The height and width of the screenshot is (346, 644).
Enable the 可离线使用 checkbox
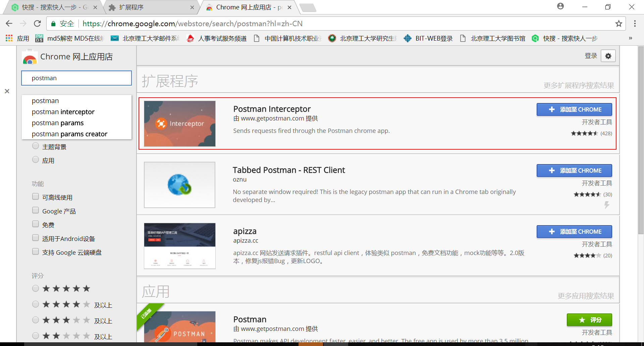(x=36, y=197)
